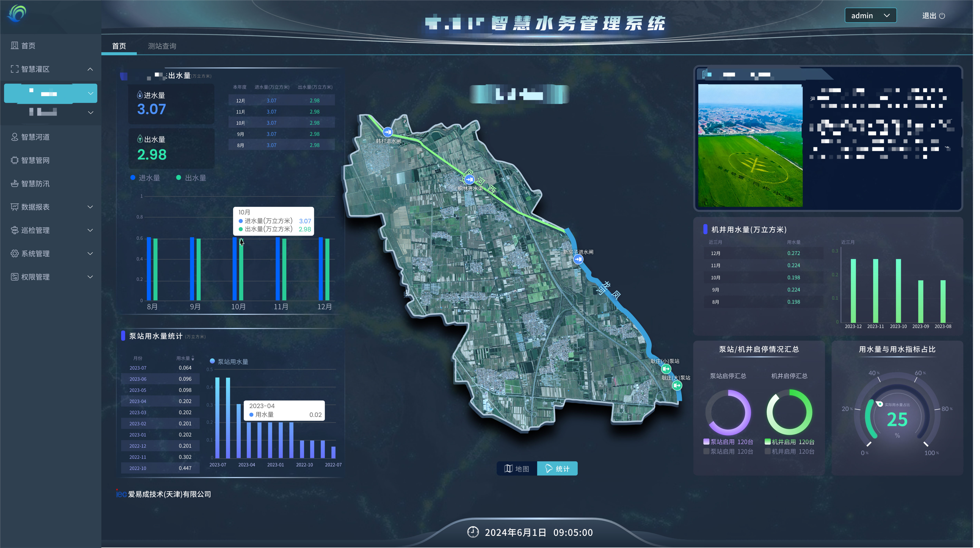
Task: Click the aerial farmland photo thumbnail
Action: [x=750, y=146]
